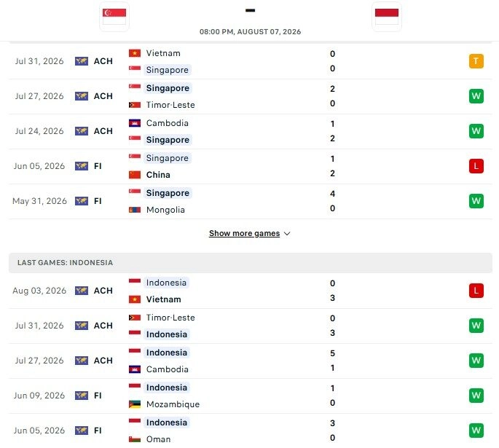The height and width of the screenshot is (448, 499).
Task: Click the red L badge for Singapore vs China
Action: pos(476,166)
